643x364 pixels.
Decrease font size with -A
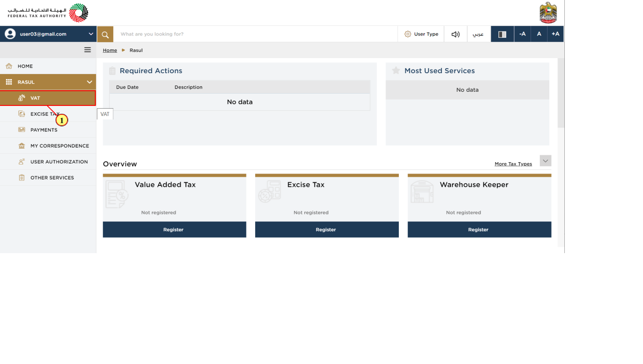click(x=522, y=34)
